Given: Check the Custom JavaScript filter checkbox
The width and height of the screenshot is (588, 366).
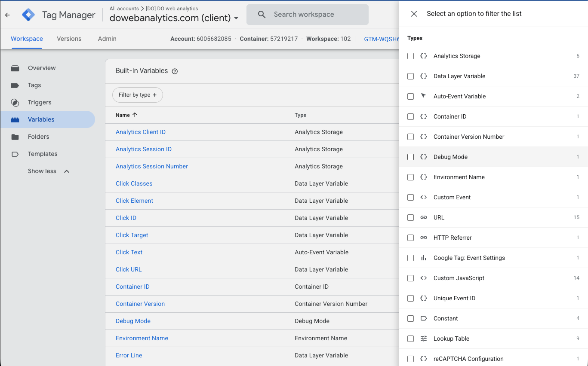Looking at the screenshot, I should coord(410,278).
